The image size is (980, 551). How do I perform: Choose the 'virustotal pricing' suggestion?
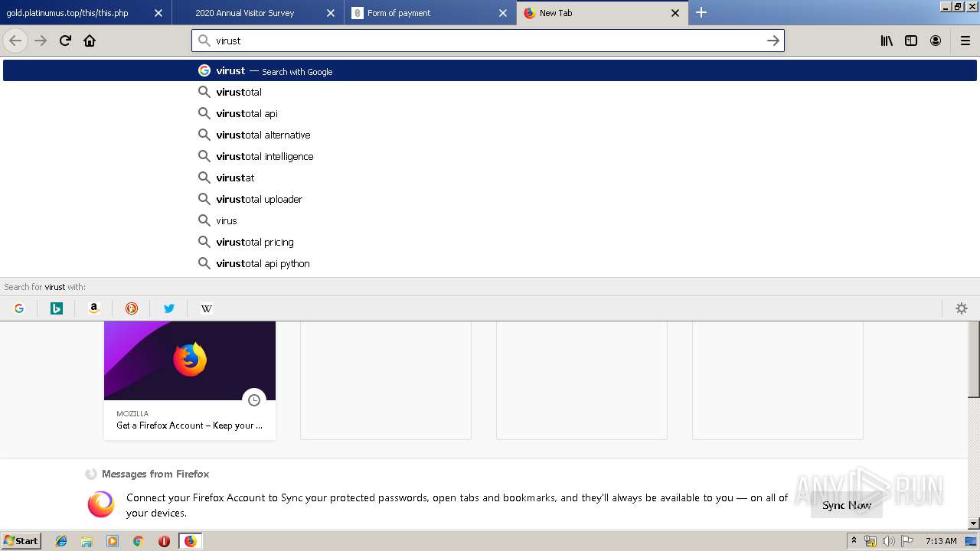490,242
